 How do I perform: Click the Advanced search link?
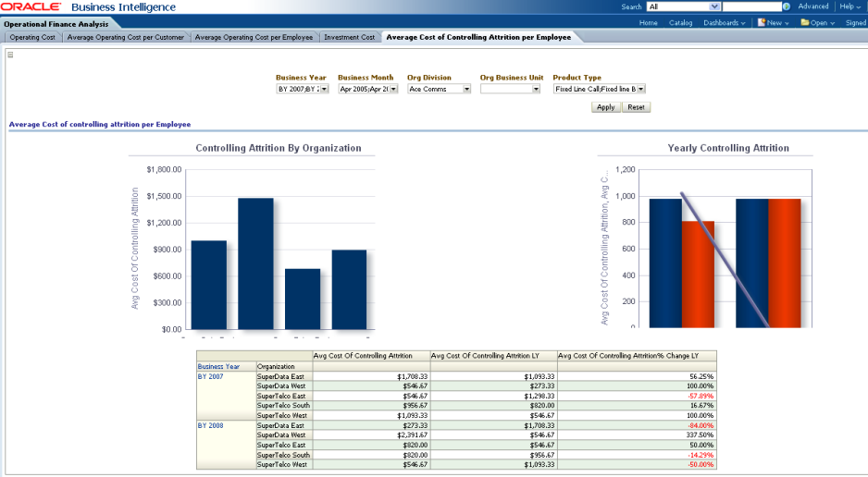[813, 6]
